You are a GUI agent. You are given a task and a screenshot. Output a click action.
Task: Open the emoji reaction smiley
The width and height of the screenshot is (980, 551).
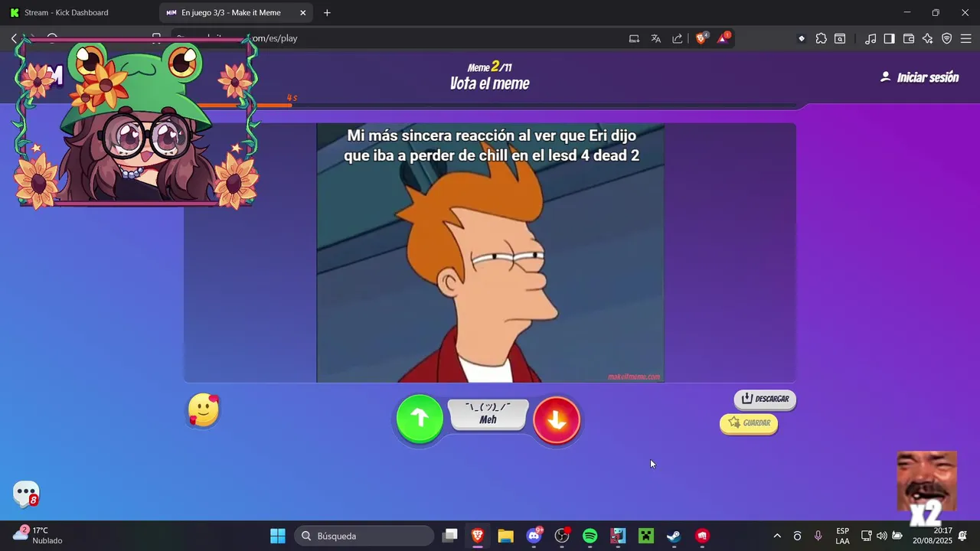coord(204,411)
